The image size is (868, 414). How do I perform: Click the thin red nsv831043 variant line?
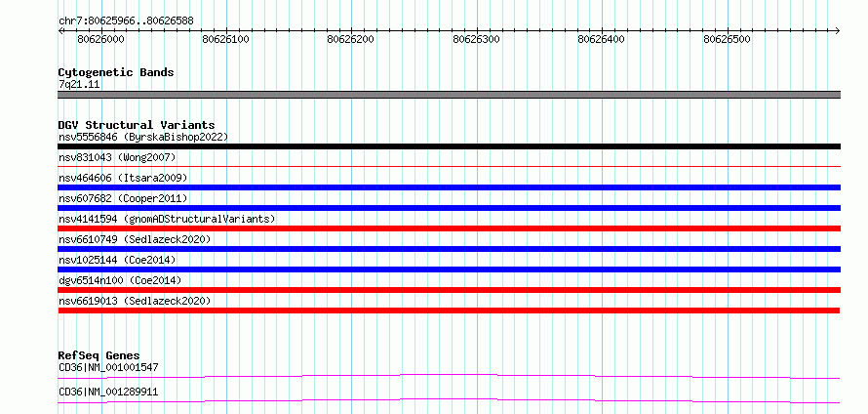[449, 166]
